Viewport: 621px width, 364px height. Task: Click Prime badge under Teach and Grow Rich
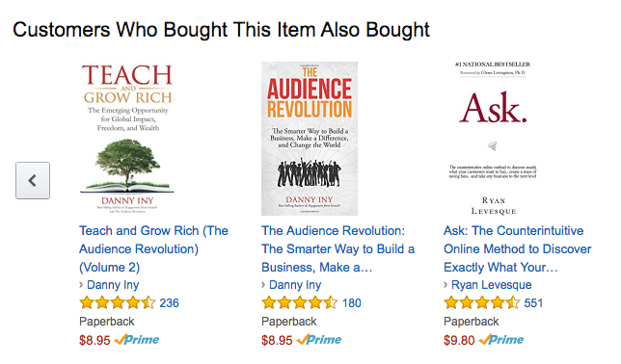[x=137, y=340]
